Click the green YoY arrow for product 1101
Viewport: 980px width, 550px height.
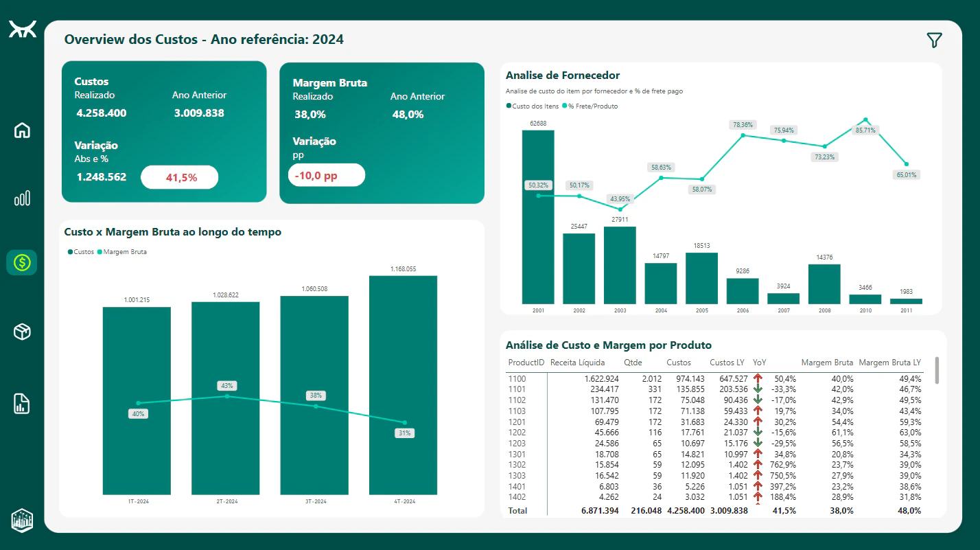pyautogui.click(x=758, y=389)
